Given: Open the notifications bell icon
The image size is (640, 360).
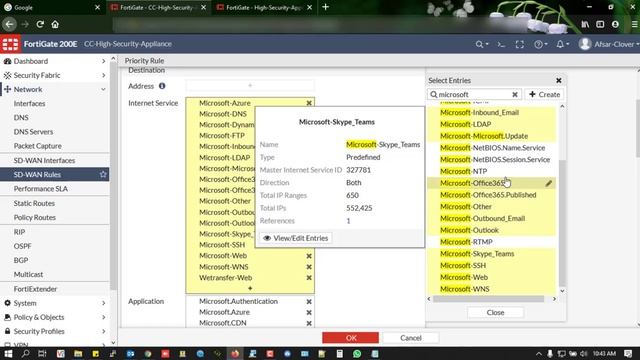Looking at the screenshot, I should [562, 44].
